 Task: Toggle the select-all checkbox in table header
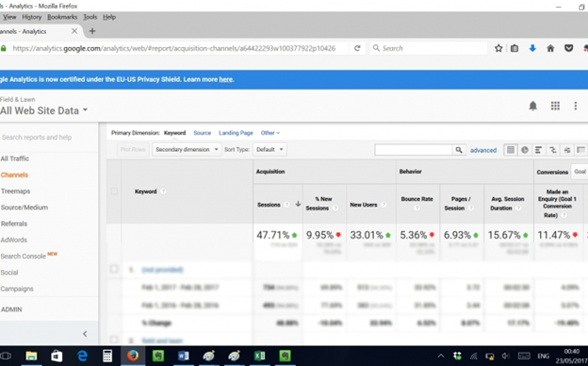point(114,191)
